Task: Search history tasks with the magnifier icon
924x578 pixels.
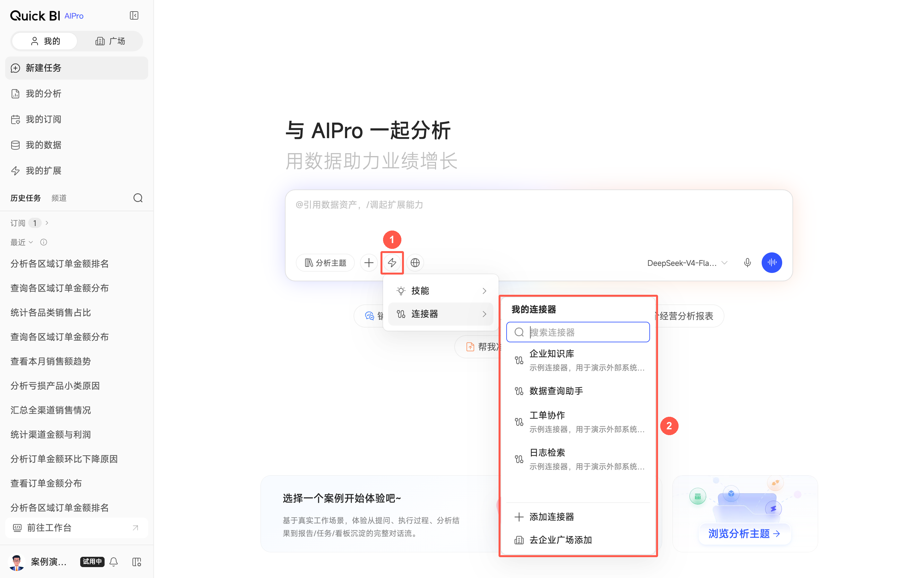Action: click(138, 198)
